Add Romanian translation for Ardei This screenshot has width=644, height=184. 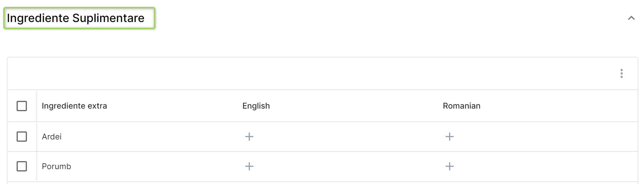(450, 137)
